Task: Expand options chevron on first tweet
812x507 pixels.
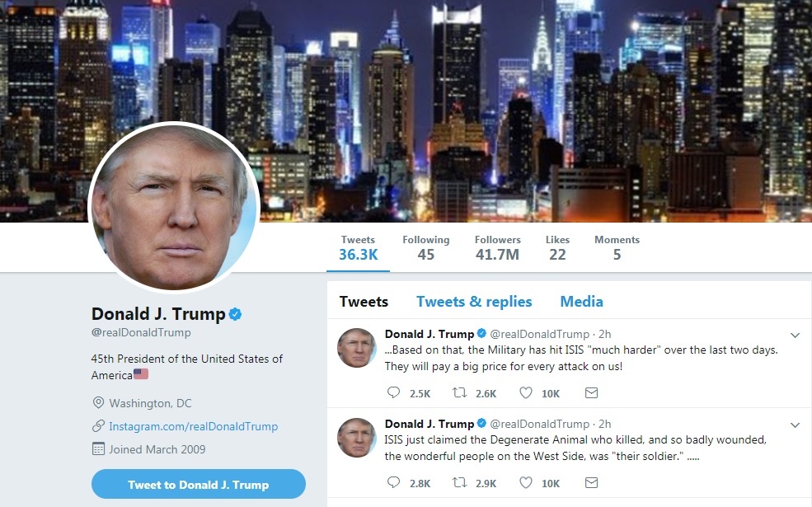Action: coord(795,336)
